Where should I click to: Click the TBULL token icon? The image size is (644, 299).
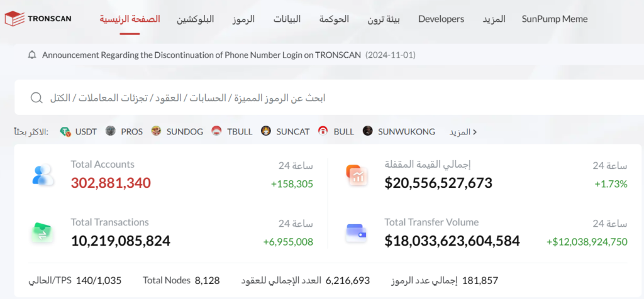(216, 131)
